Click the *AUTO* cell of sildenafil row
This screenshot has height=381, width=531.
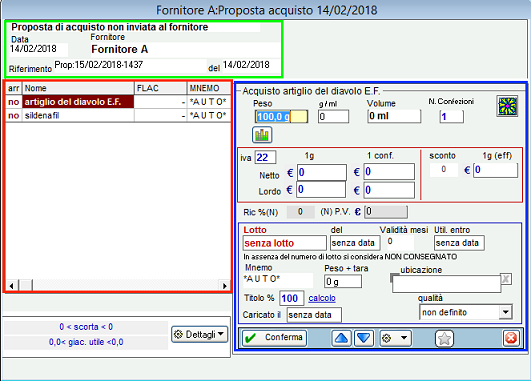point(209,115)
